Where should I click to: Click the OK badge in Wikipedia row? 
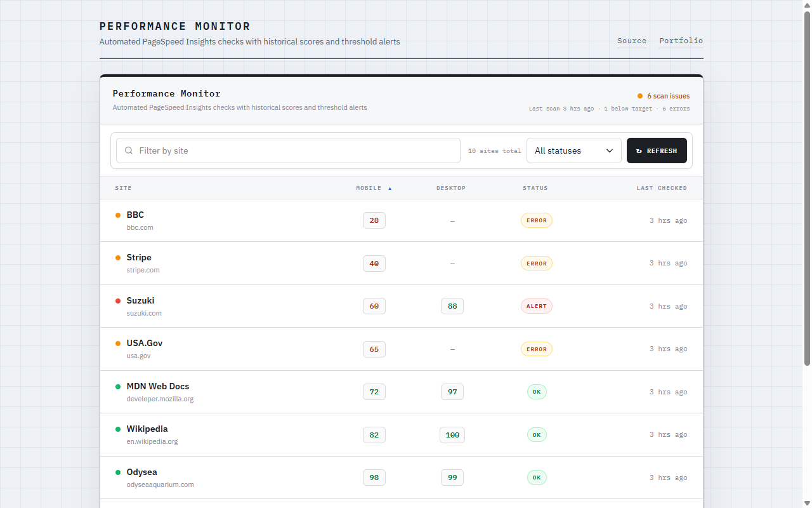537,434
